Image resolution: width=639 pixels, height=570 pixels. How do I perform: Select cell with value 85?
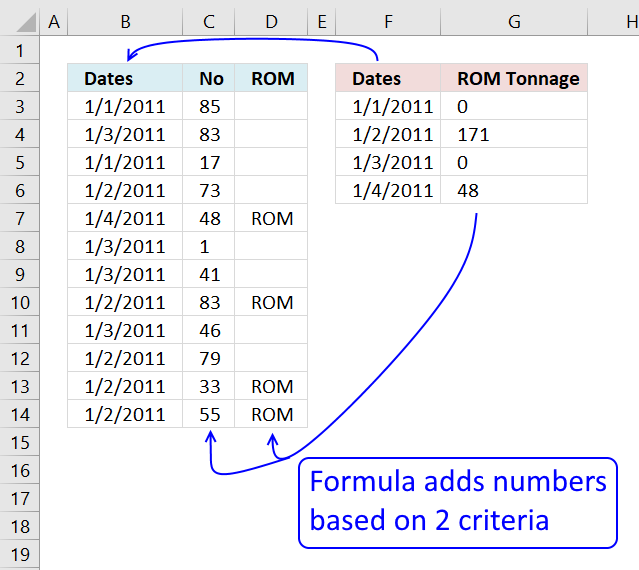(209, 106)
